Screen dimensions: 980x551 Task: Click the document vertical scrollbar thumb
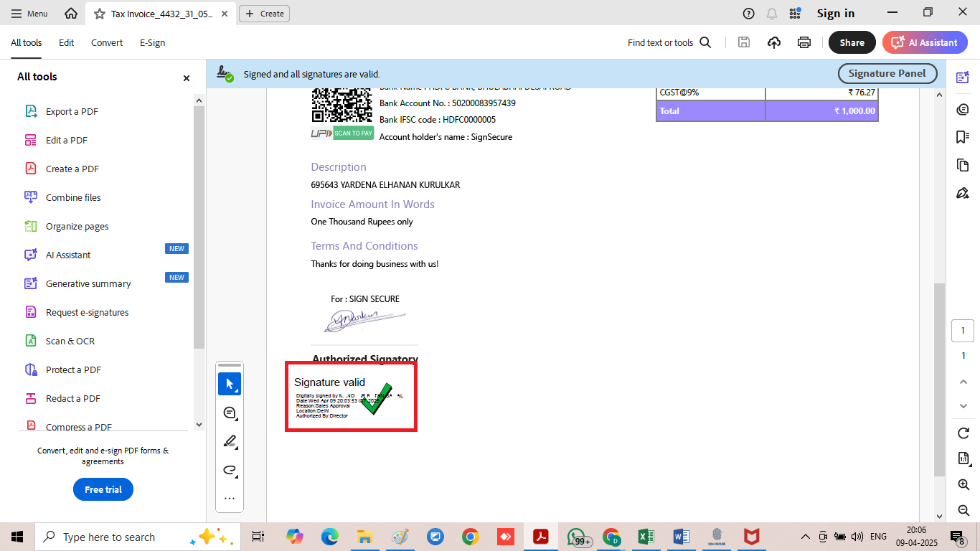tap(939, 380)
